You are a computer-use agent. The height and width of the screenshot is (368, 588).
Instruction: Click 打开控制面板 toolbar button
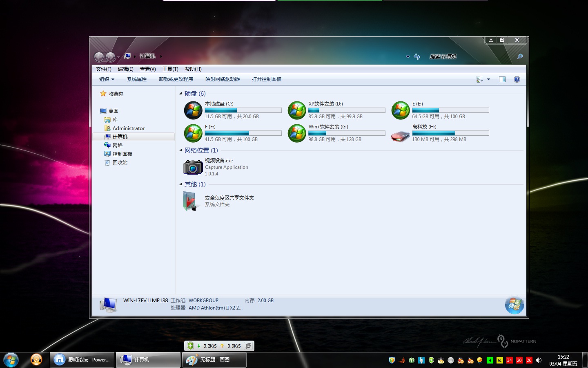click(267, 79)
